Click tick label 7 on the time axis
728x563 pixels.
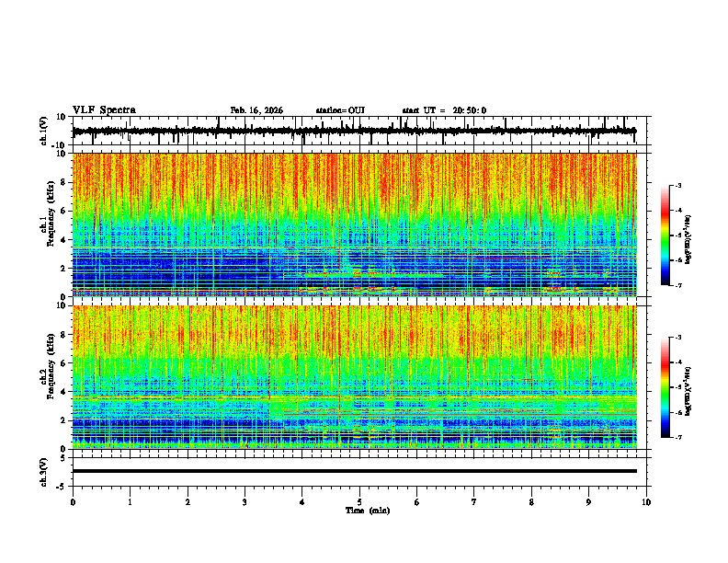click(x=474, y=502)
